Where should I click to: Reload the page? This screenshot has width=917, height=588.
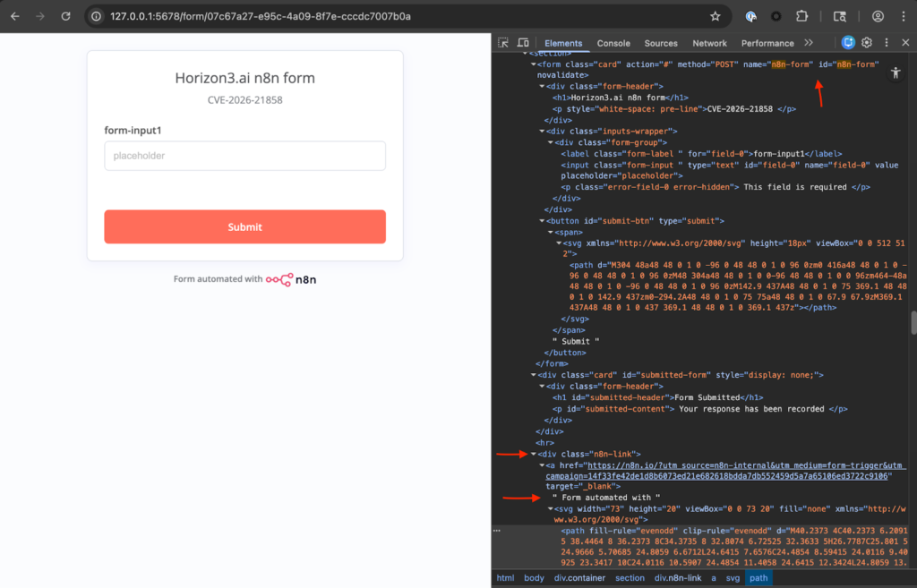coord(65,16)
